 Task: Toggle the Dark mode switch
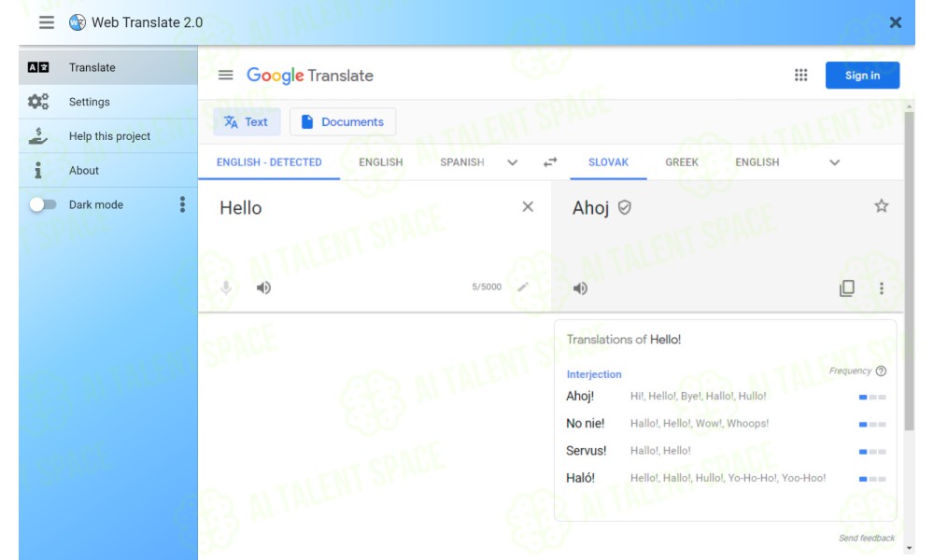(x=42, y=204)
